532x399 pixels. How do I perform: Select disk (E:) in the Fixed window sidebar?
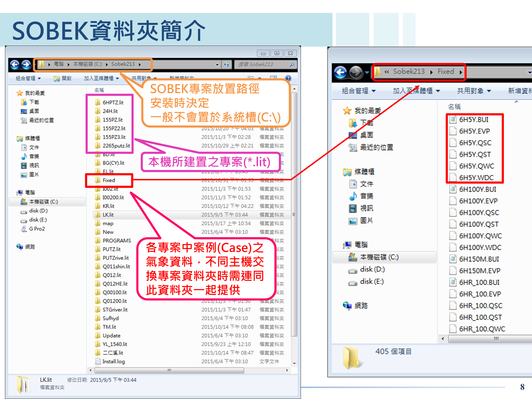point(366,281)
